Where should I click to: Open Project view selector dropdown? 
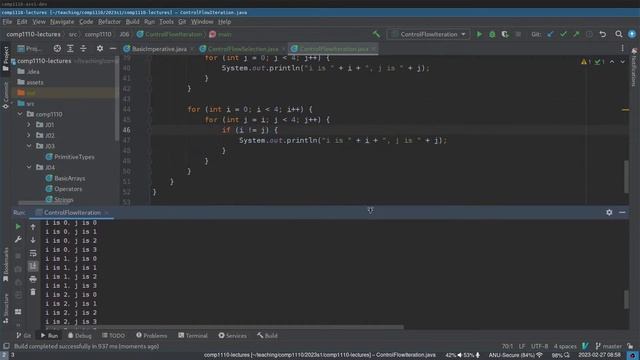[29, 49]
